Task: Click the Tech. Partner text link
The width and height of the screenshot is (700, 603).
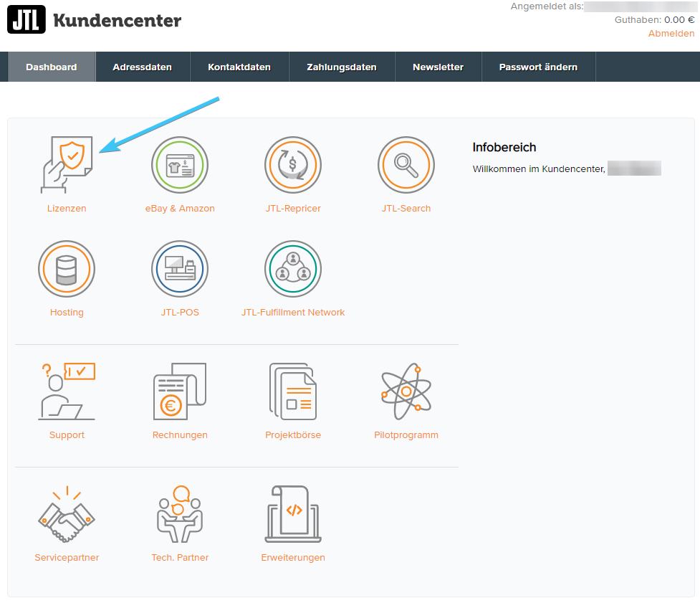Action: tap(180, 557)
